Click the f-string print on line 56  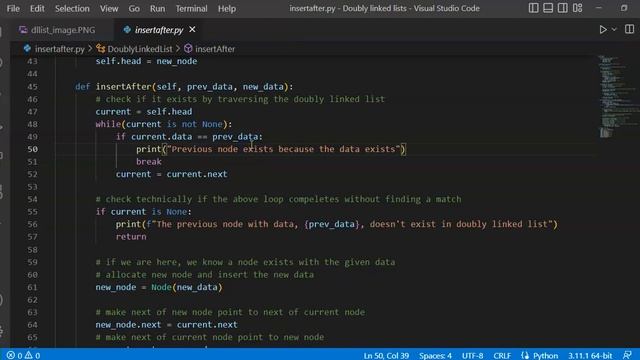(336, 224)
